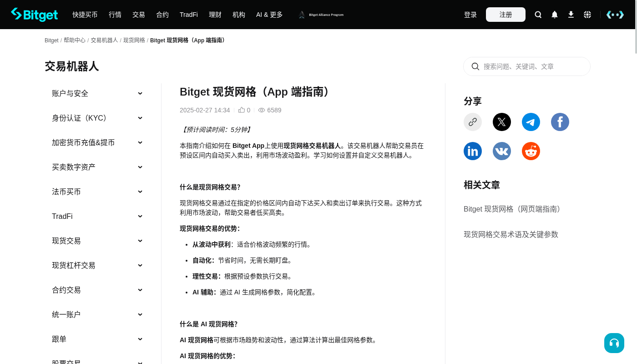Focus the 搜索问题、关键词、文章 field
The width and height of the screenshot is (637, 364).
click(x=527, y=66)
